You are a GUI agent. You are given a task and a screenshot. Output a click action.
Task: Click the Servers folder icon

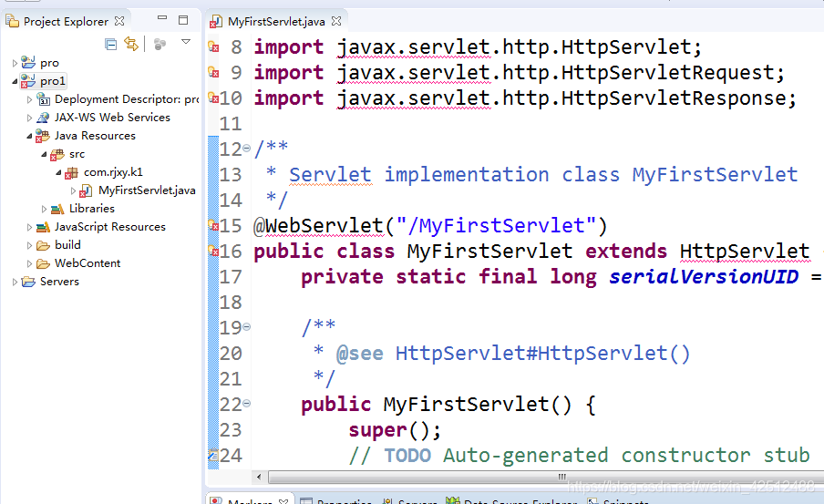(28, 282)
